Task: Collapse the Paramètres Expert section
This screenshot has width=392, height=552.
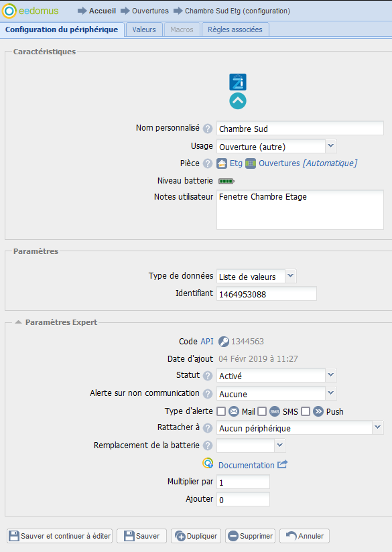Action: (18, 322)
